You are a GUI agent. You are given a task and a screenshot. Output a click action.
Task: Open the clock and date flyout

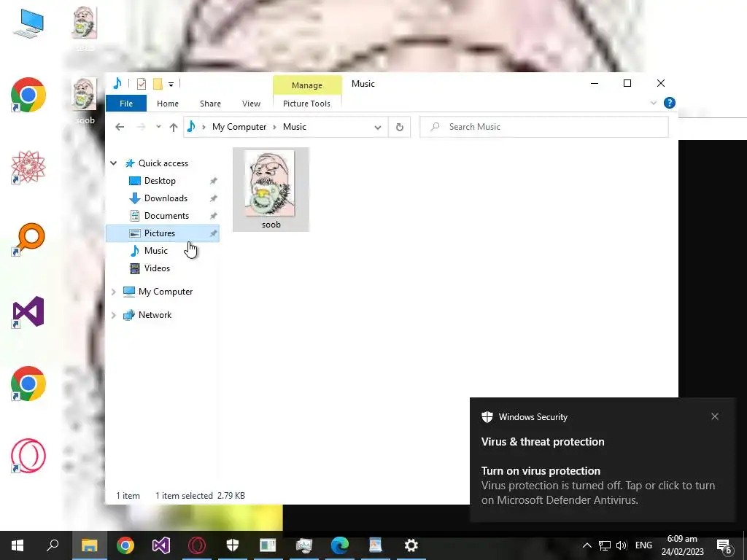[x=682, y=545]
